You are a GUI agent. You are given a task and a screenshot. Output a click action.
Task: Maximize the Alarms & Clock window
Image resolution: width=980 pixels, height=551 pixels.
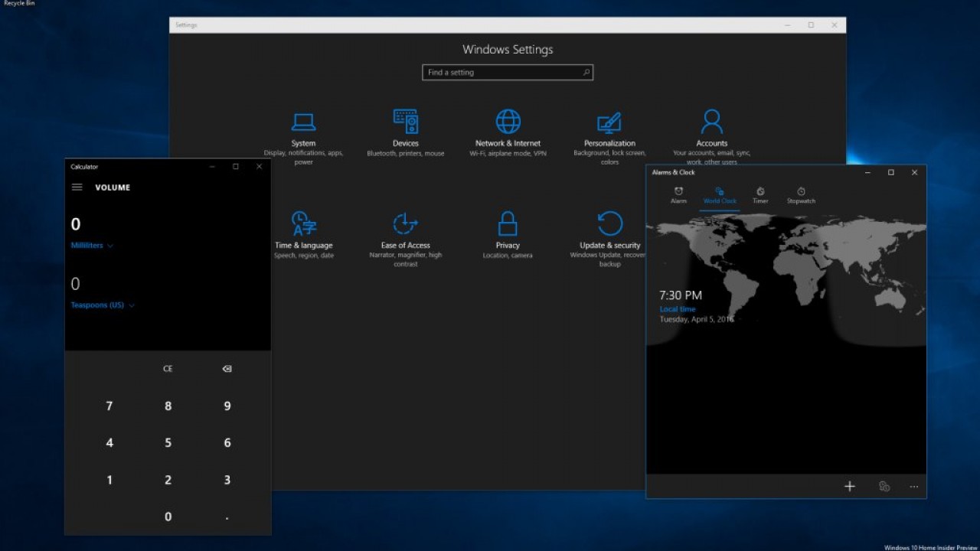891,173
